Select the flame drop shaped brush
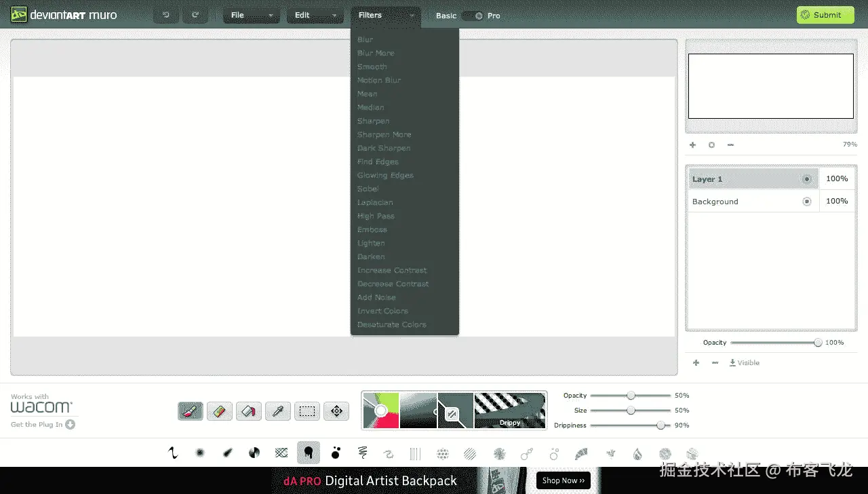868x494 pixels. pyautogui.click(x=637, y=453)
